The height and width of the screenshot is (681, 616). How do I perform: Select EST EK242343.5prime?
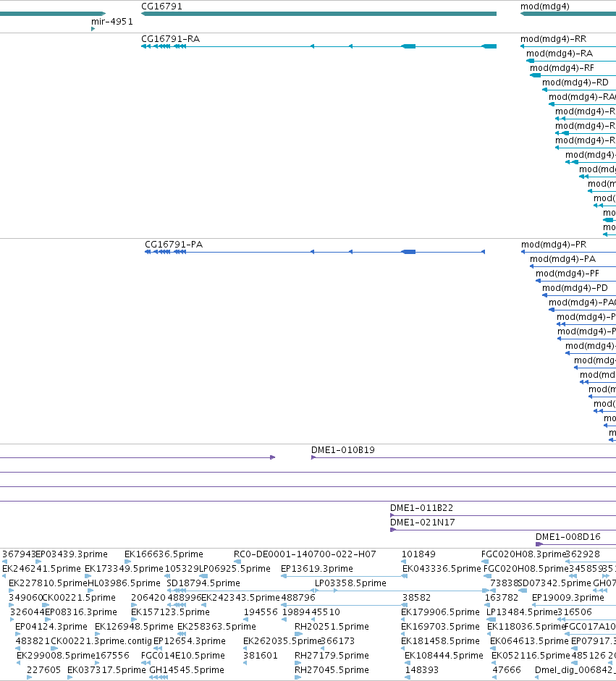[x=240, y=598]
